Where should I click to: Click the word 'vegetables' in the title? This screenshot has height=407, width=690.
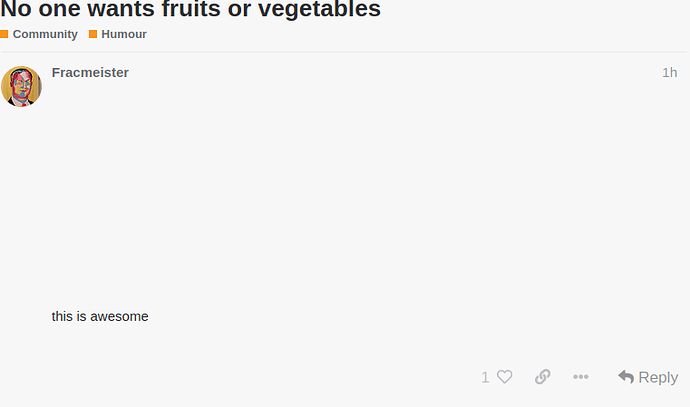(x=319, y=9)
